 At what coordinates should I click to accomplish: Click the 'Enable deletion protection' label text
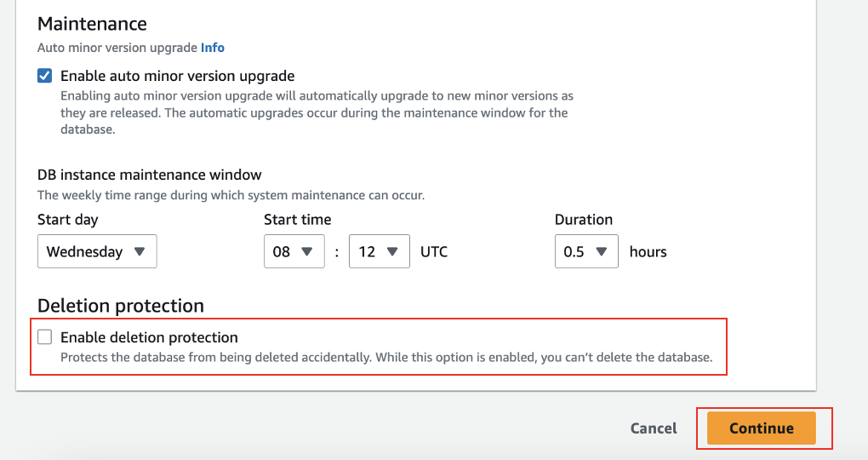149,337
